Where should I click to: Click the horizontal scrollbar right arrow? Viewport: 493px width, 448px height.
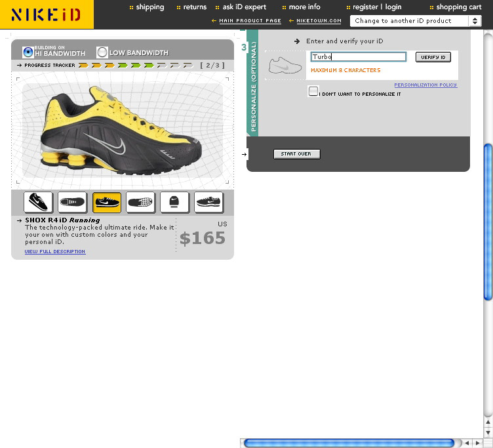[x=478, y=443]
